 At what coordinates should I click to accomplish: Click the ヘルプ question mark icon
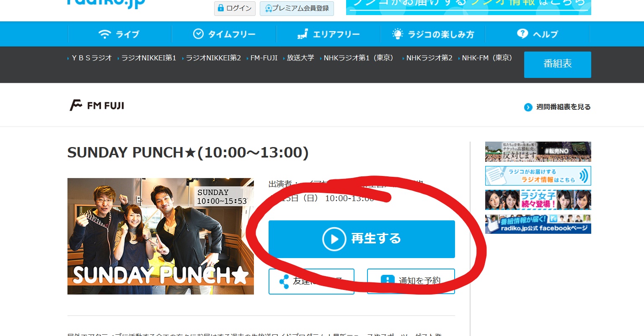(x=522, y=33)
